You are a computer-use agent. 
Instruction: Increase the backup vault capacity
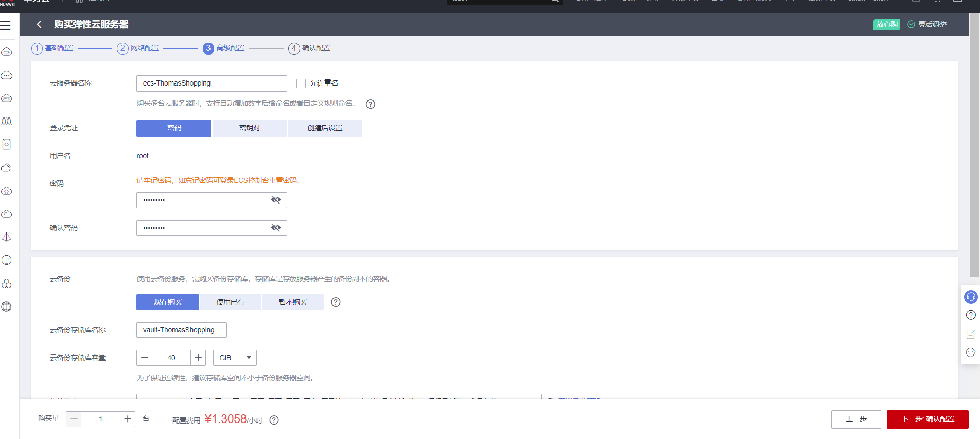coord(198,358)
